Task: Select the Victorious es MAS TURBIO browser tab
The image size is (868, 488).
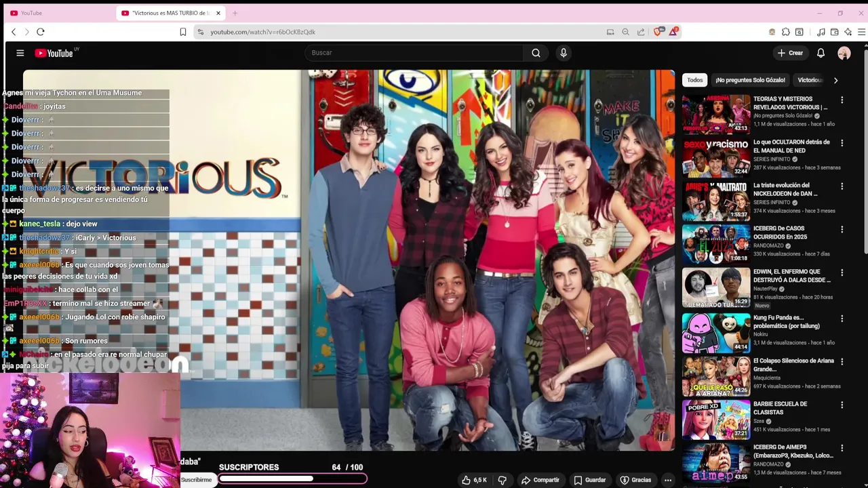Action: coord(171,13)
